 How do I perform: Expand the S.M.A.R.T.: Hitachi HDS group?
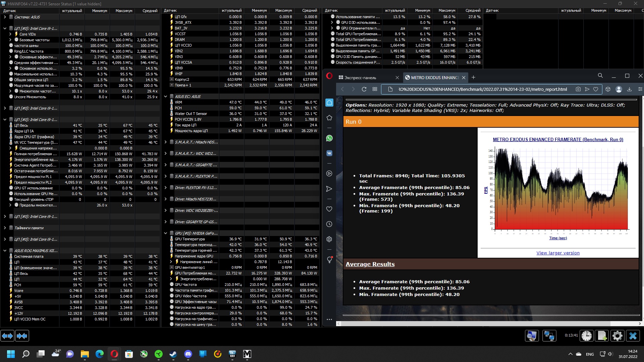point(165,142)
